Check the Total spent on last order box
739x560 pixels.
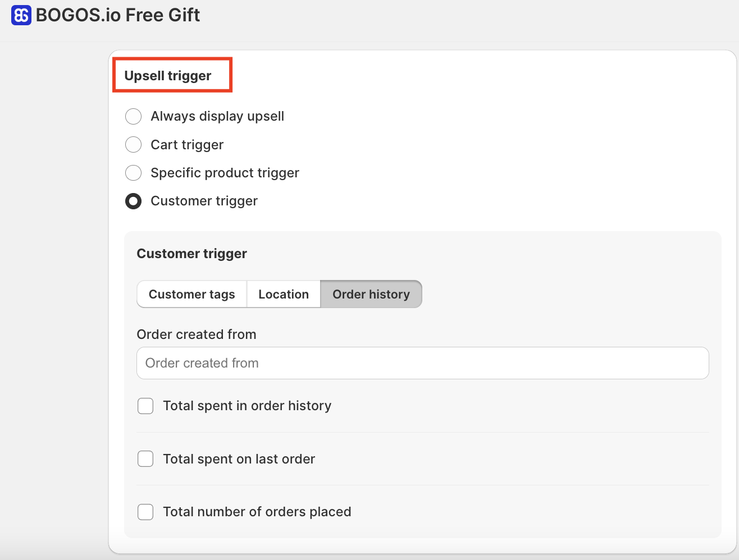(x=145, y=459)
